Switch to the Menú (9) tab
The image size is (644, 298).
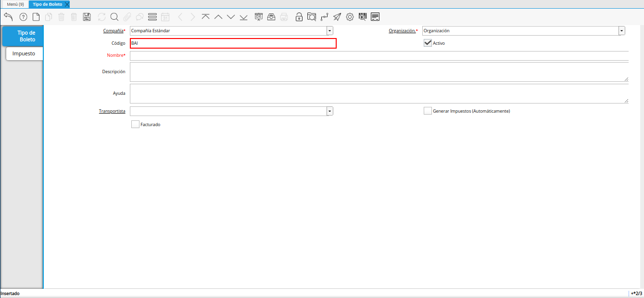[15, 4]
